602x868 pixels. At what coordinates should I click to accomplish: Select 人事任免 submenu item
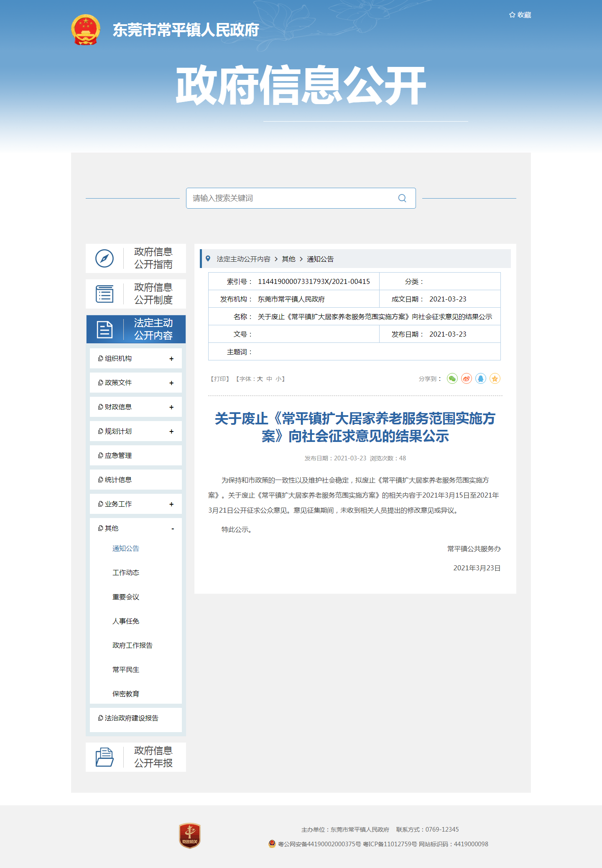click(x=126, y=621)
